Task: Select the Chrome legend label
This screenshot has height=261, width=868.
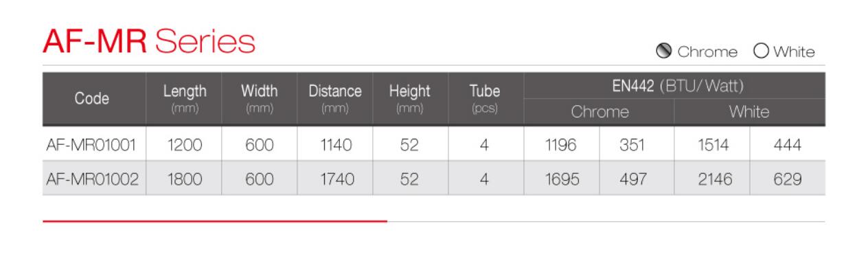Action: tap(707, 52)
